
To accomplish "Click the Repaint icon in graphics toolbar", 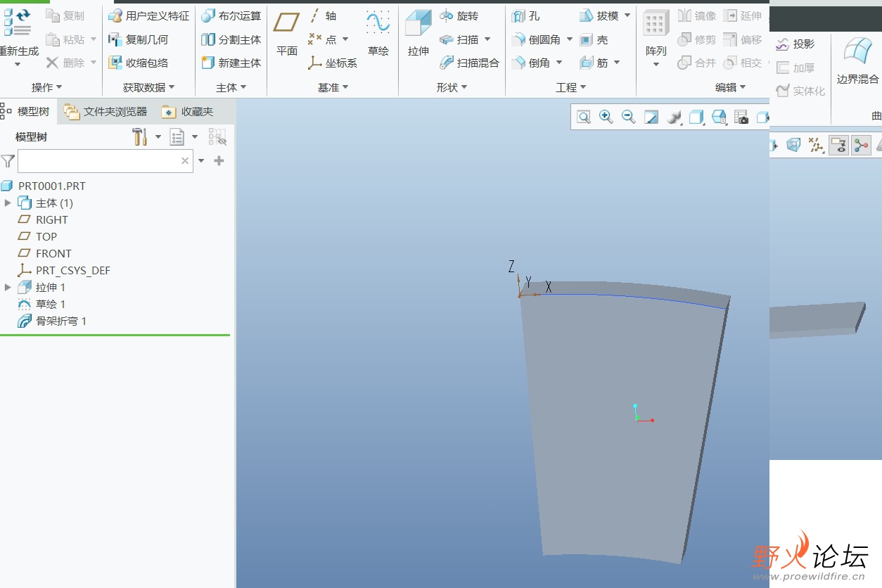I will [651, 117].
